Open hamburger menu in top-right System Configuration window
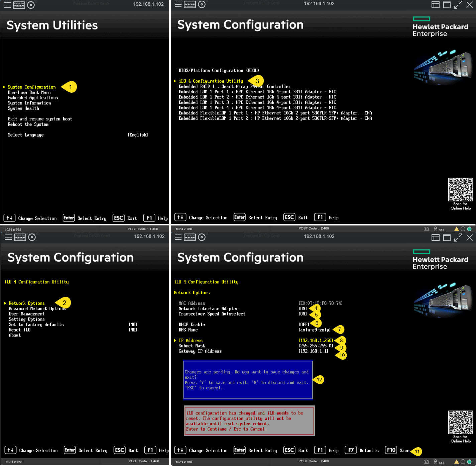Image resolution: width=476 pixels, height=466 pixels. (x=178, y=4)
